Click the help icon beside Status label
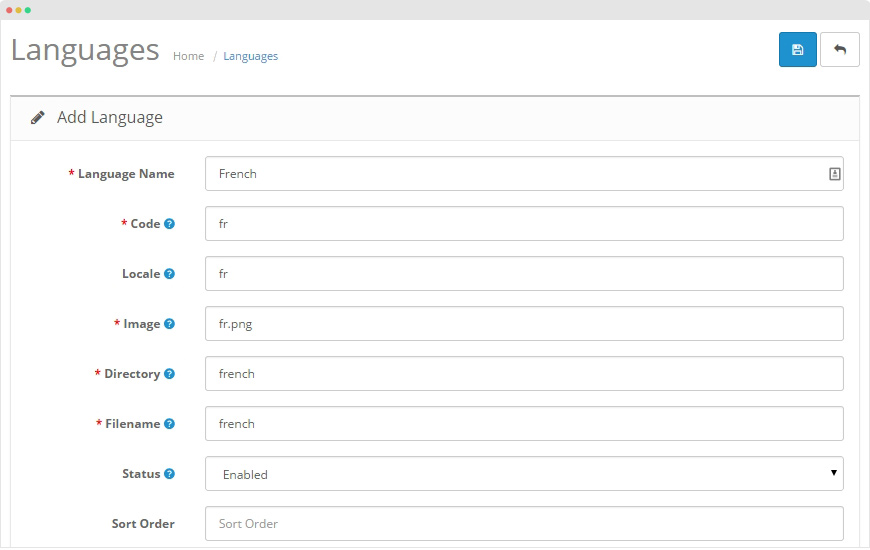This screenshot has height=550, width=870. pos(169,474)
